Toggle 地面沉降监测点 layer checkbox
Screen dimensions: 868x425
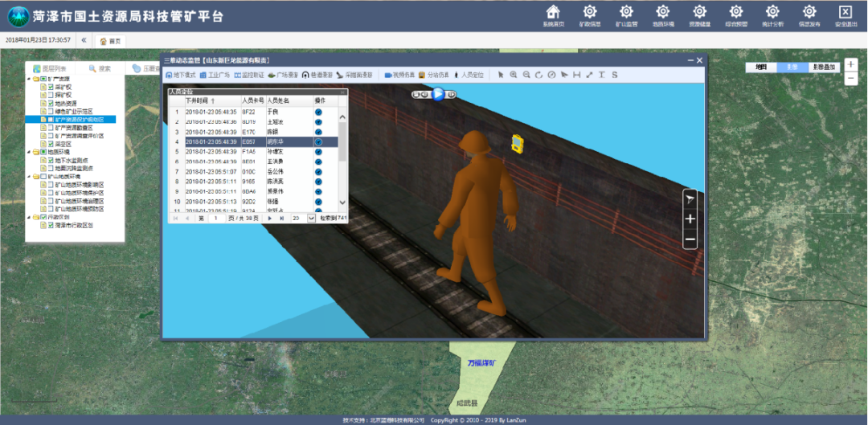click(51, 168)
